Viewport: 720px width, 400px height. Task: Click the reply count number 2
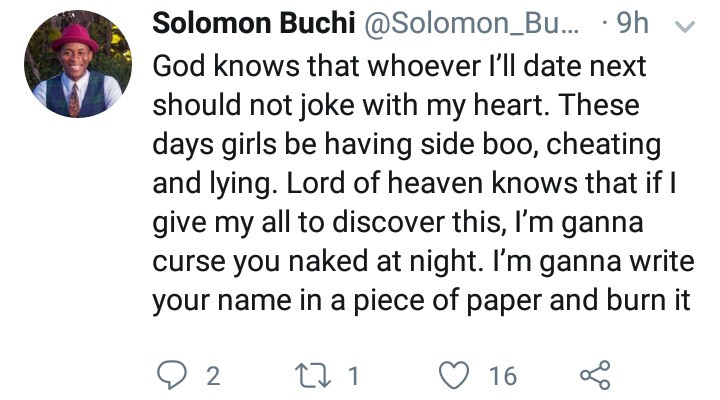(x=211, y=376)
